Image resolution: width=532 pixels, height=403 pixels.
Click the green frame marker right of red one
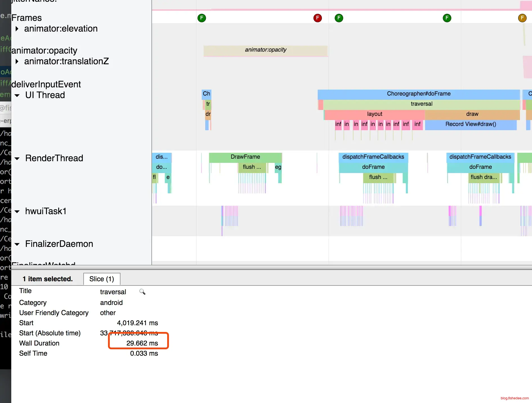pyautogui.click(x=339, y=18)
